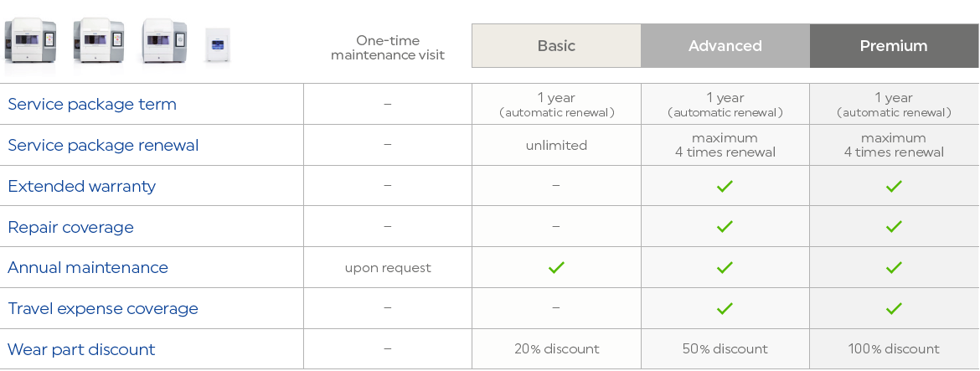The width and height of the screenshot is (980, 371).
Task: Click the Advanced plan Travel expense checkmark
Action: (725, 308)
